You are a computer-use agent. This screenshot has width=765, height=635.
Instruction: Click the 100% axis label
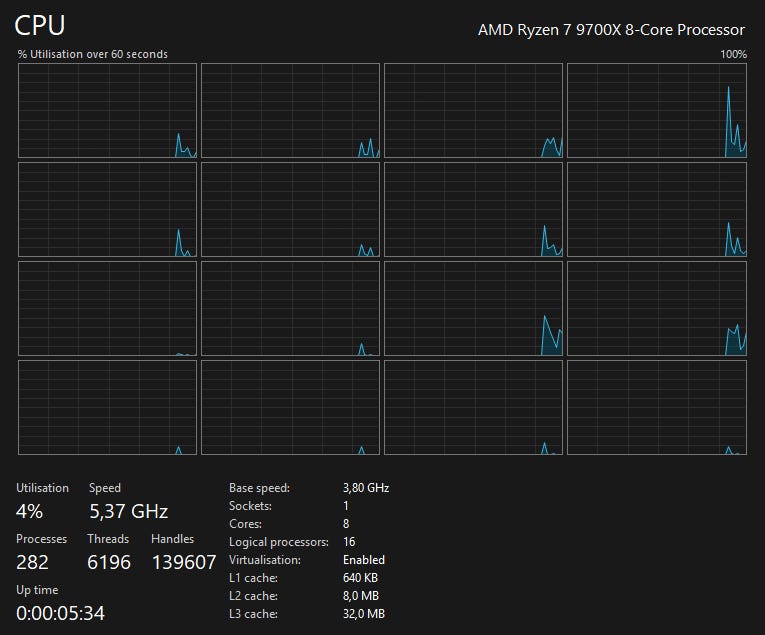pyautogui.click(x=734, y=54)
